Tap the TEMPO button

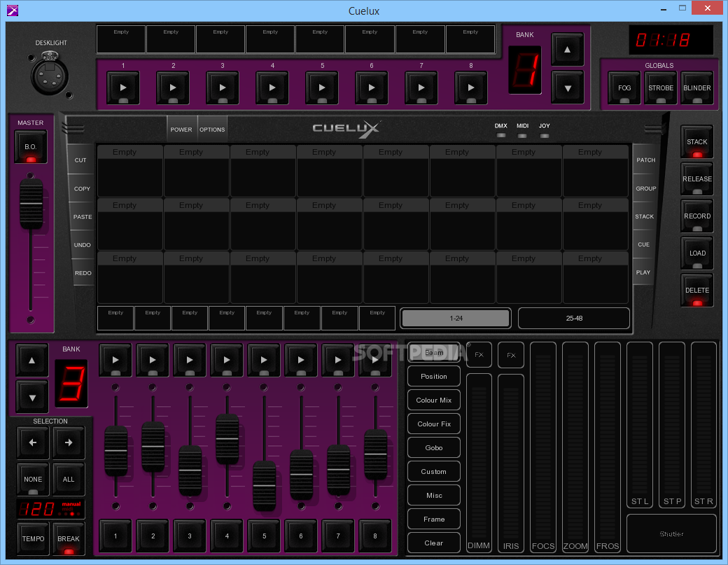tap(33, 538)
